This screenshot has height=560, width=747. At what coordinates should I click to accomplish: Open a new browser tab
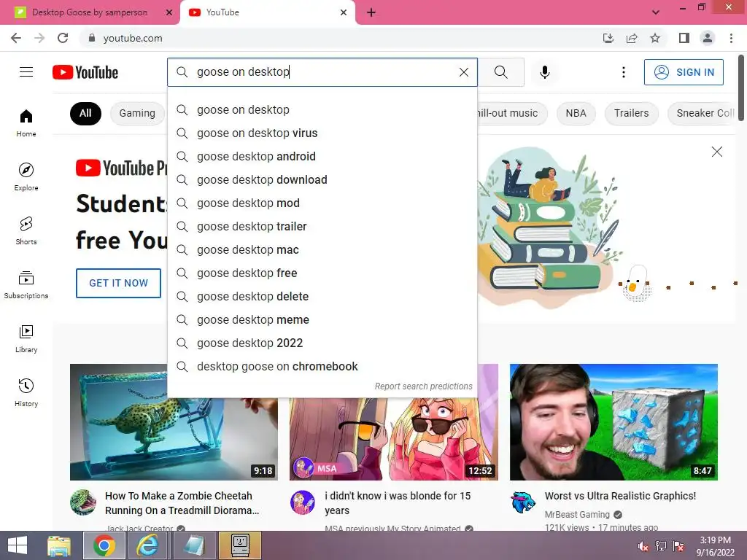point(371,12)
